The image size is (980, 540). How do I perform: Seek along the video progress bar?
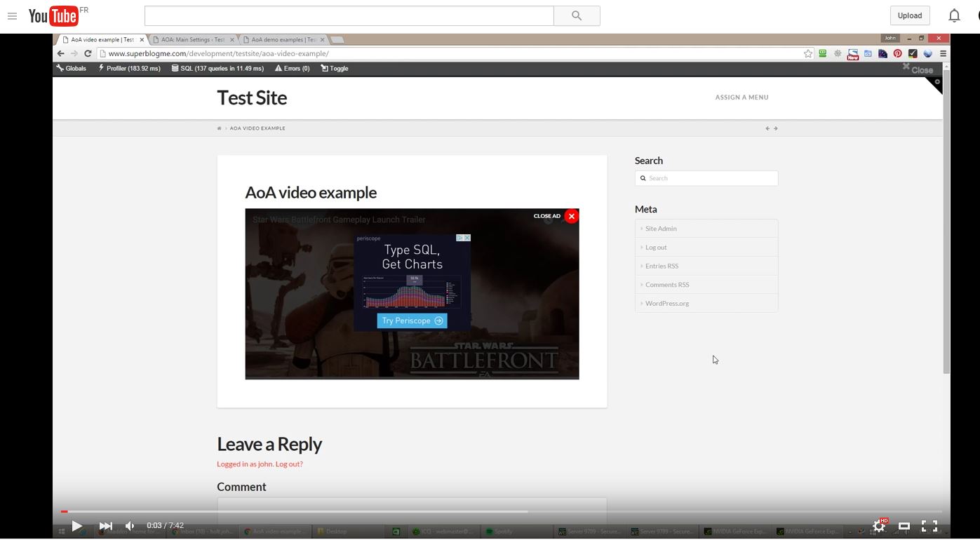click(x=501, y=511)
